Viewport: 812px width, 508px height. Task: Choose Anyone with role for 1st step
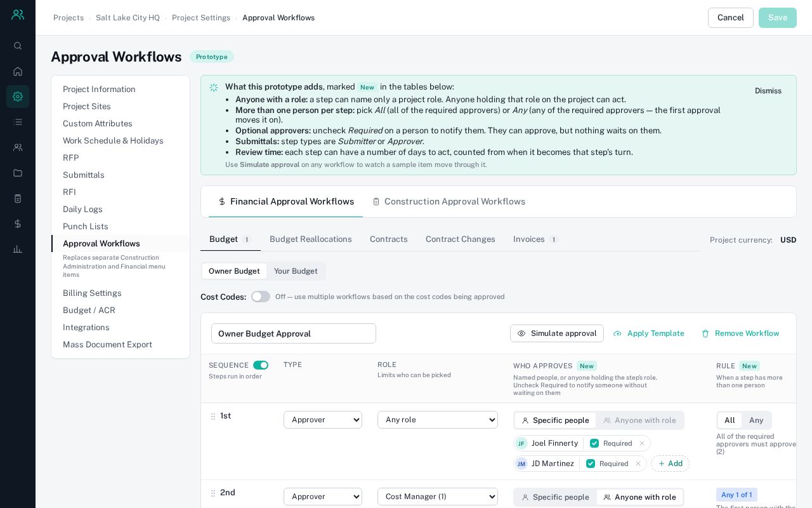(x=639, y=420)
